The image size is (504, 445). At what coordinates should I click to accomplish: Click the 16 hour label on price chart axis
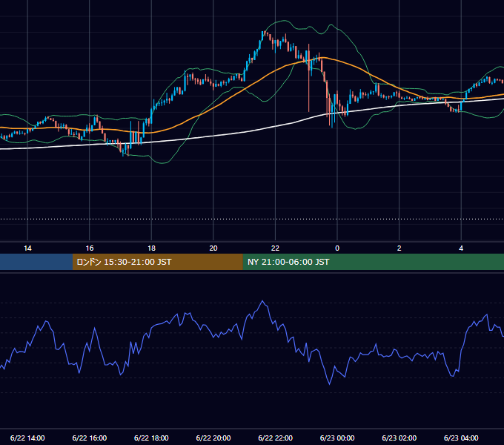point(90,248)
